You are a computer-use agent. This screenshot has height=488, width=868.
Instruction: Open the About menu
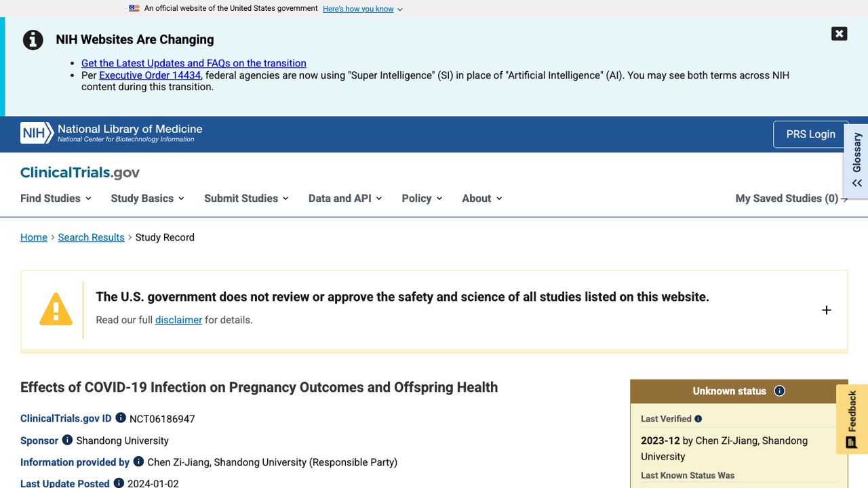482,199
